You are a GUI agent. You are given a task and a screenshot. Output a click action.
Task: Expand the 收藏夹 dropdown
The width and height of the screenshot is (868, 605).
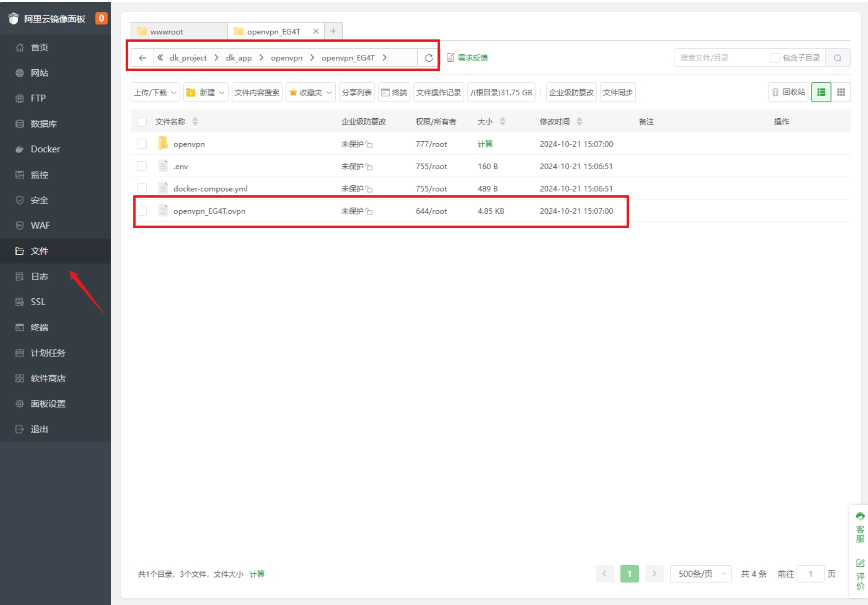(310, 92)
